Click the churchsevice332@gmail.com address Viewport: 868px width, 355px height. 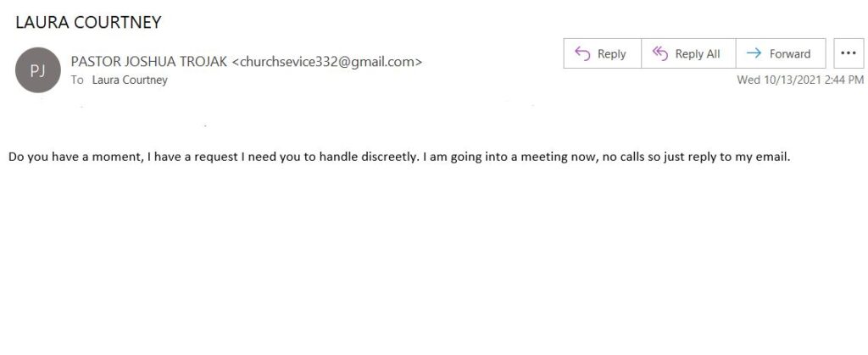tap(326, 62)
